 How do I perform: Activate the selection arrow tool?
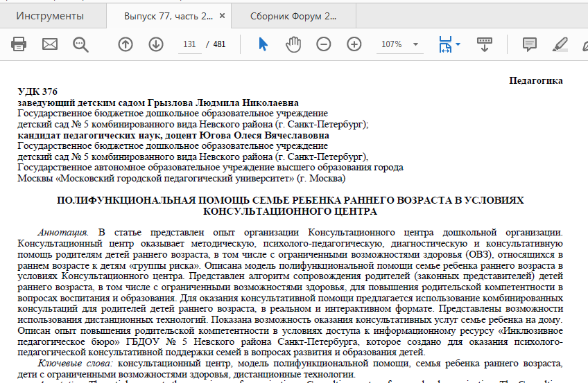(263, 44)
